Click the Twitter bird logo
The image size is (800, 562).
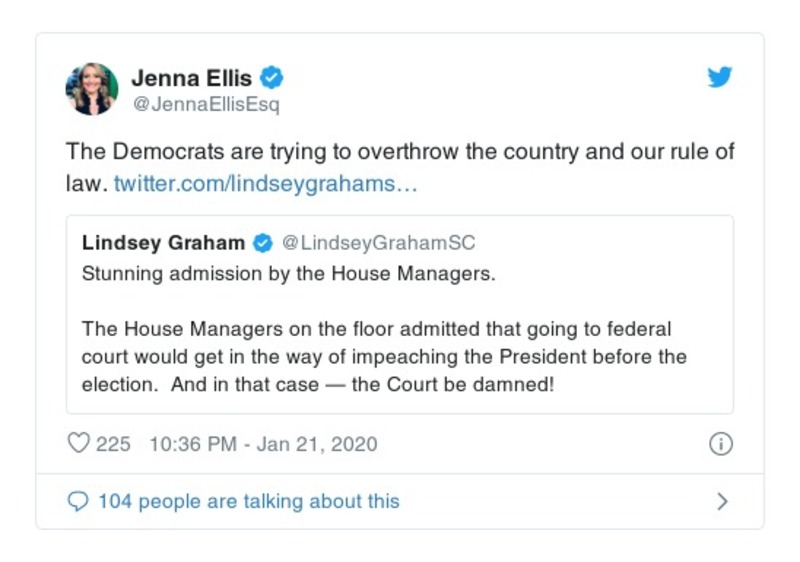[720, 77]
